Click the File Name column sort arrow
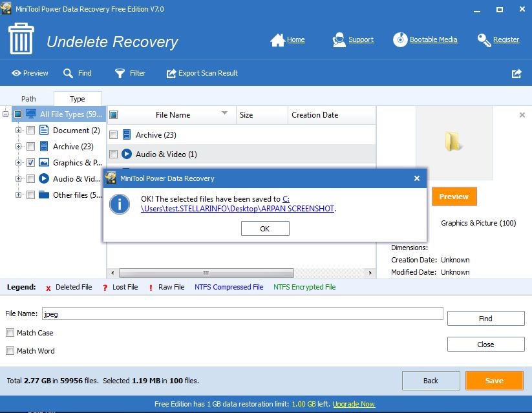Image resolution: width=532 pixels, height=413 pixels. coord(224,112)
